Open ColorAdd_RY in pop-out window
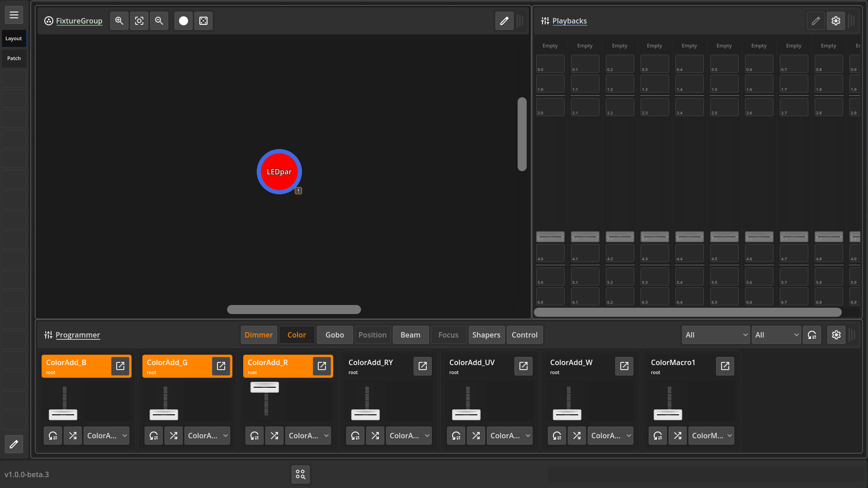This screenshot has height=488, width=868. coord(422,366)
